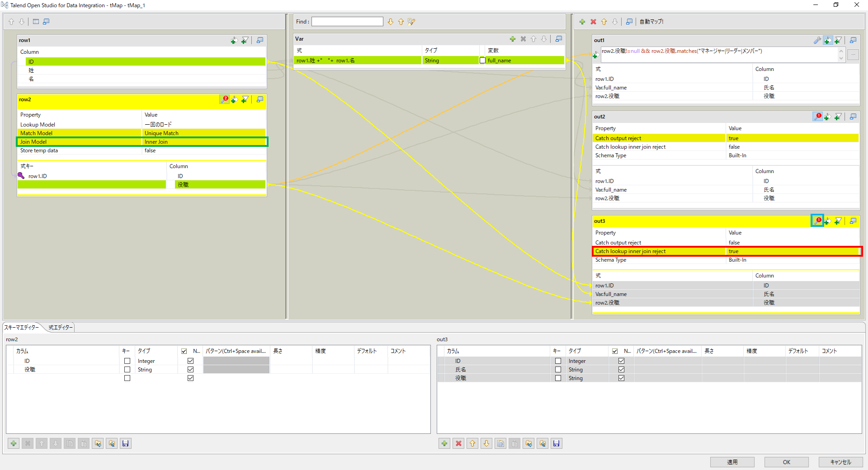This screenshot has height=470, width=868.
Task: Add a new output table with the green plus
Action: (582, 22)
